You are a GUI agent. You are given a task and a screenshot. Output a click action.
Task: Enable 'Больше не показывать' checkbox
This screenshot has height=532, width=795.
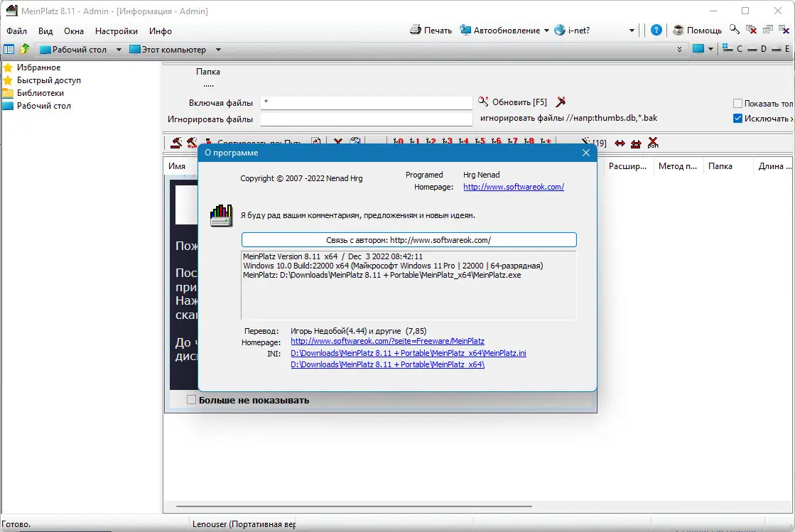coord(191,400)
